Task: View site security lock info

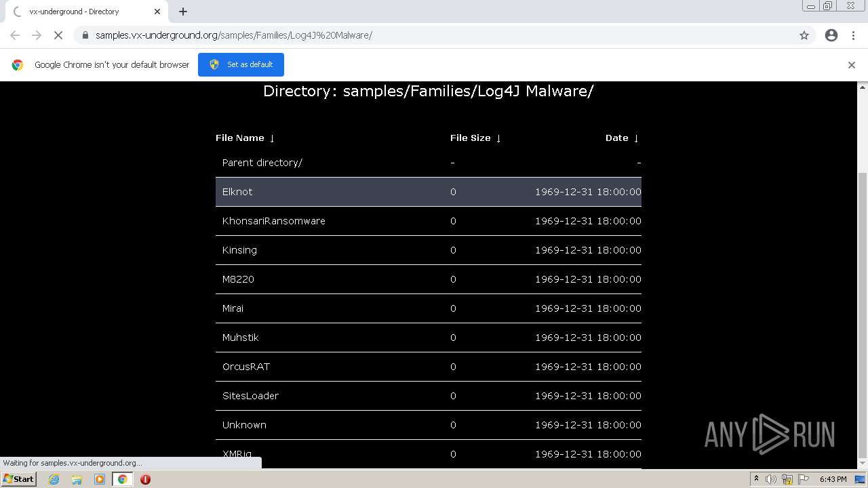Action: (85, 35)
